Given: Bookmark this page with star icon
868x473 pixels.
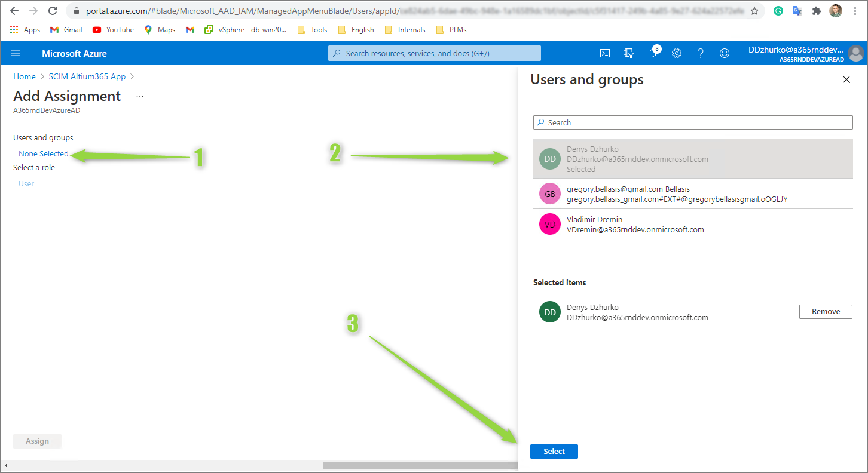Looking at the screenshot, I should (x=754, y=11).
